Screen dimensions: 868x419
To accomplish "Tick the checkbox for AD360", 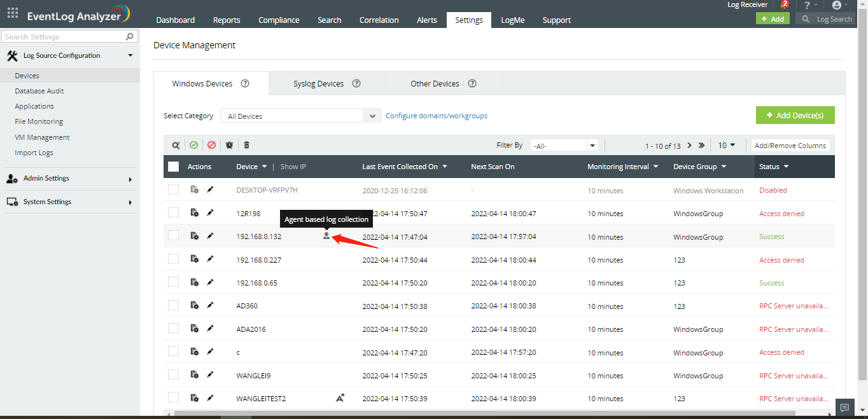I will 173,305.
